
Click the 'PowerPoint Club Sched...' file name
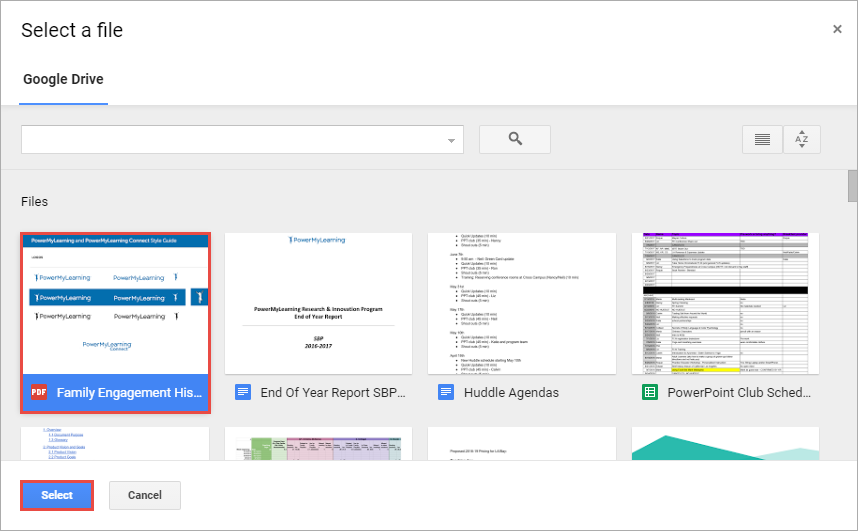click(739, 393)
